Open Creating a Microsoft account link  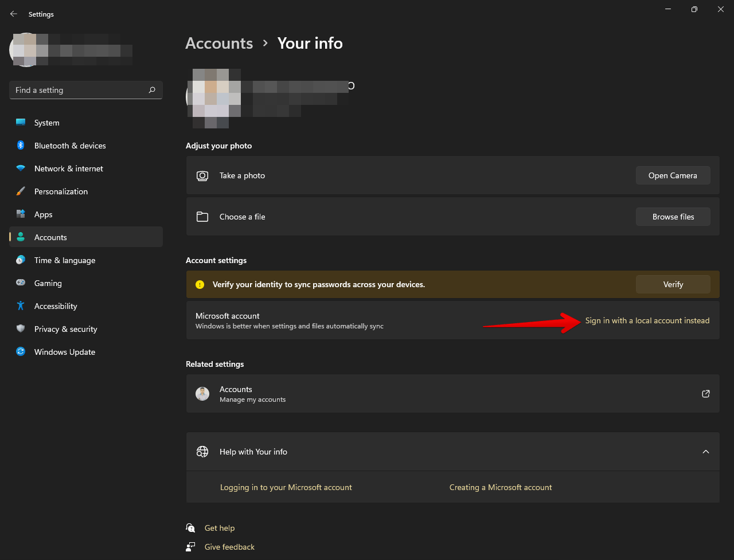501,487
